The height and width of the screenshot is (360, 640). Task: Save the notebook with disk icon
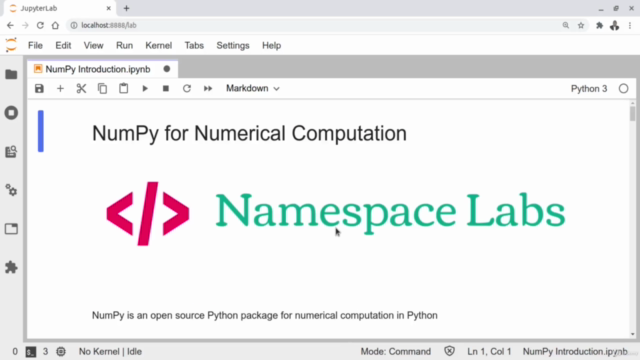pos(39,89)
